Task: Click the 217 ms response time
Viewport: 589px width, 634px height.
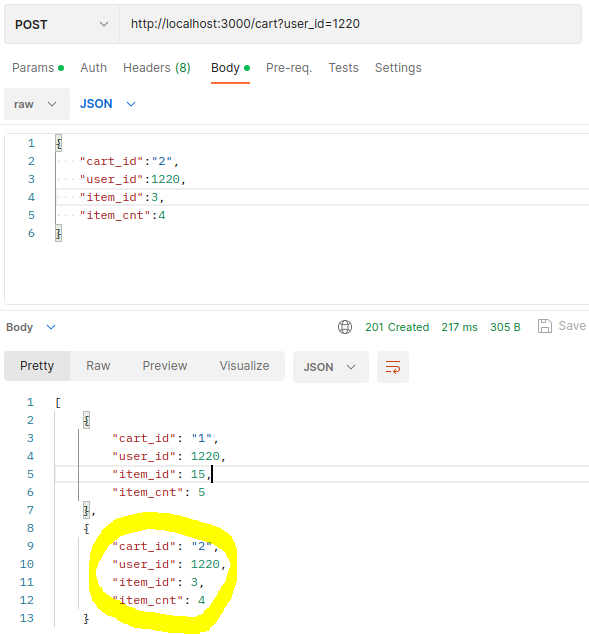Action: (x=459, y=327)
